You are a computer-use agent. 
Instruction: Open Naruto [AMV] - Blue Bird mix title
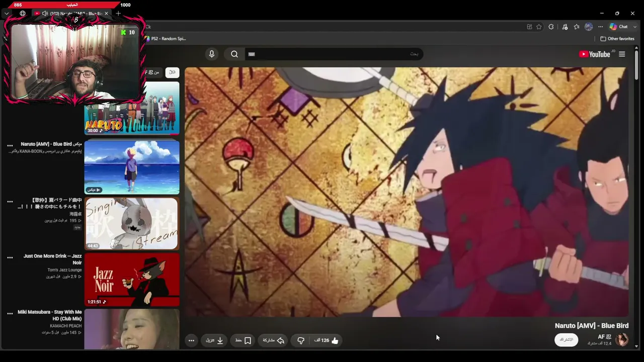point(51,144)
